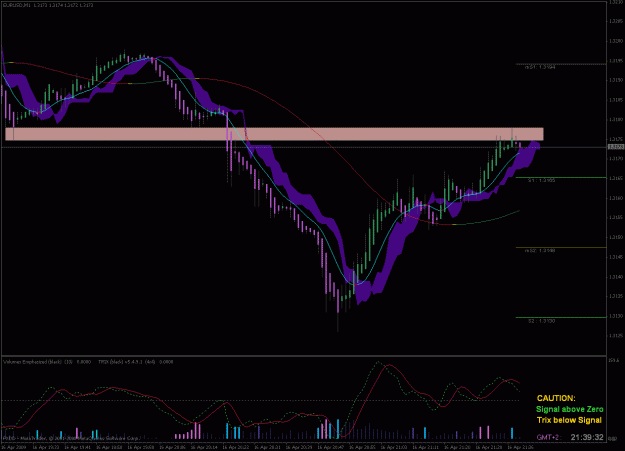This screenshot has height=451, width=625.
Task: Click the TRIX indicator label in subwindow
Action: tap(136, 362)
